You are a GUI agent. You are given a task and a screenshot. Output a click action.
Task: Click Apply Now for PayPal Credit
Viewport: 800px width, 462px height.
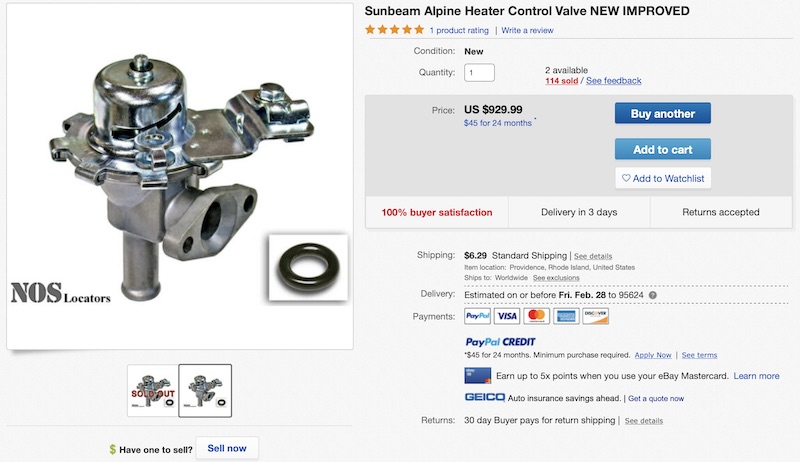[x=653, y=355]
